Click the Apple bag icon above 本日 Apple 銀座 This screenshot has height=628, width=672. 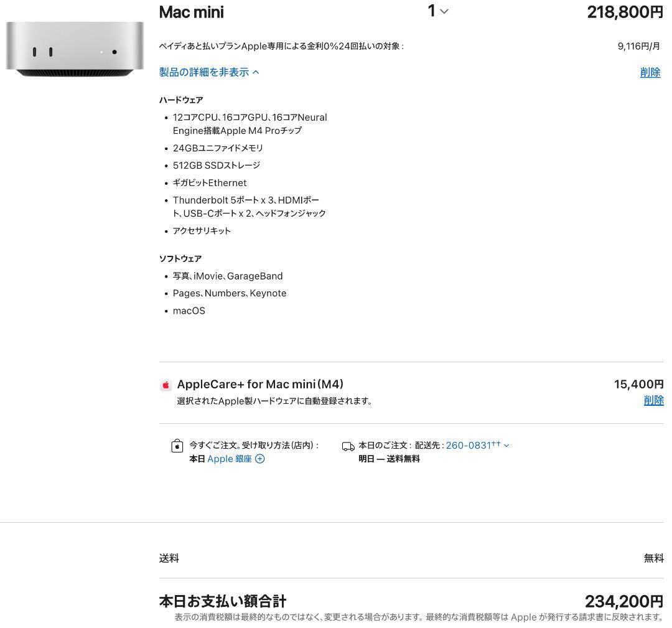[x=177, y=446]
